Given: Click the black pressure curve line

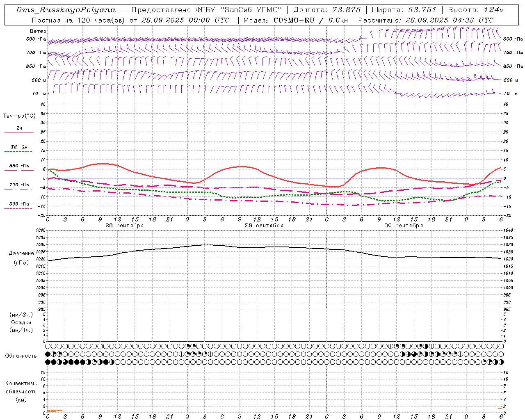Looking at the screenshot, I should (274, 247).
